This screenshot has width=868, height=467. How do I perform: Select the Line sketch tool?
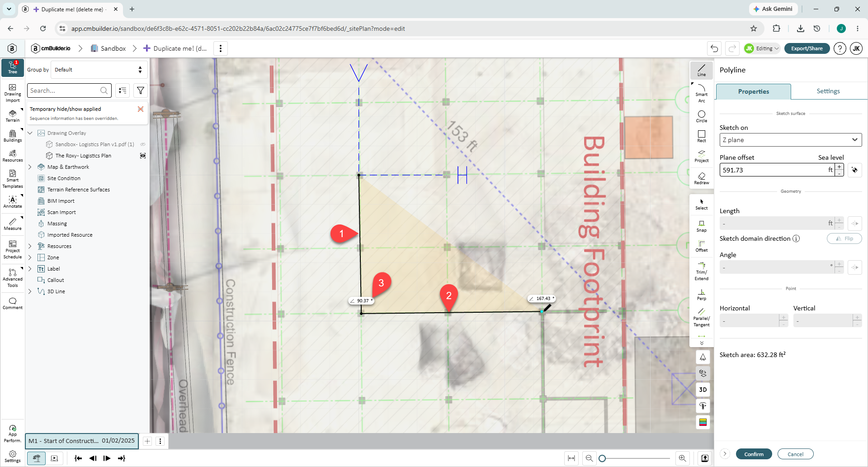tap(701, 70)
